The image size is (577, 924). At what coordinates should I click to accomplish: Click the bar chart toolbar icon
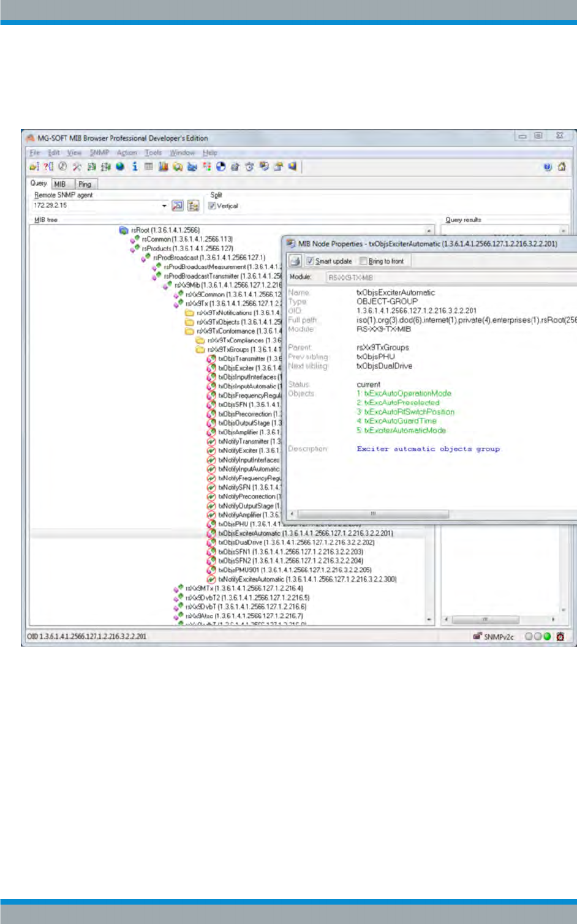(163, 167)
